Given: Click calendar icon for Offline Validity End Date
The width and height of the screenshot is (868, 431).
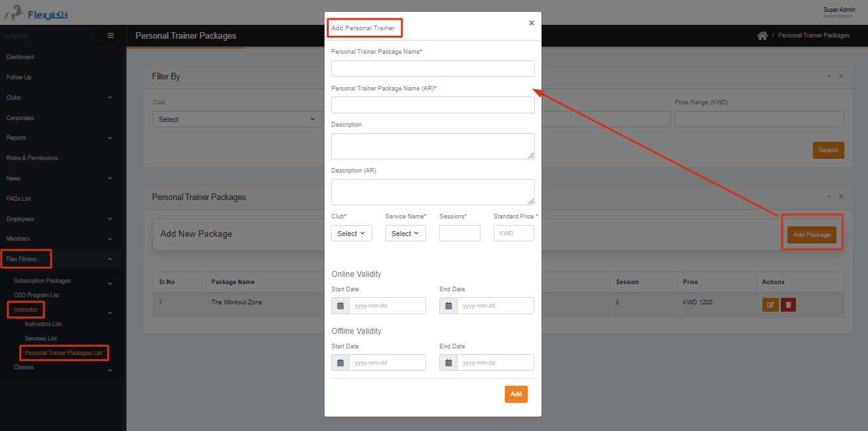Looking at the screenshot, I should [x=448, y=363].
